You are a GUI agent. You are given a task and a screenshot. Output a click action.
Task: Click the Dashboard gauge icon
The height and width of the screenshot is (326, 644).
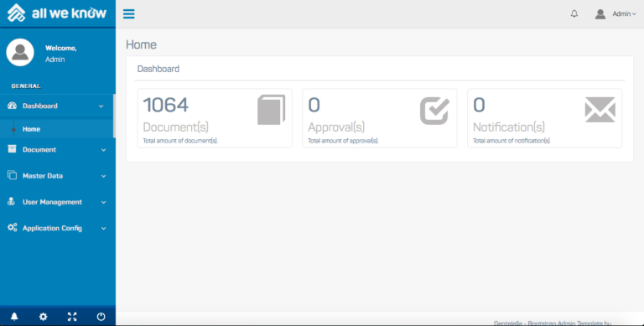pyautogui.click(x=12, y=106)
